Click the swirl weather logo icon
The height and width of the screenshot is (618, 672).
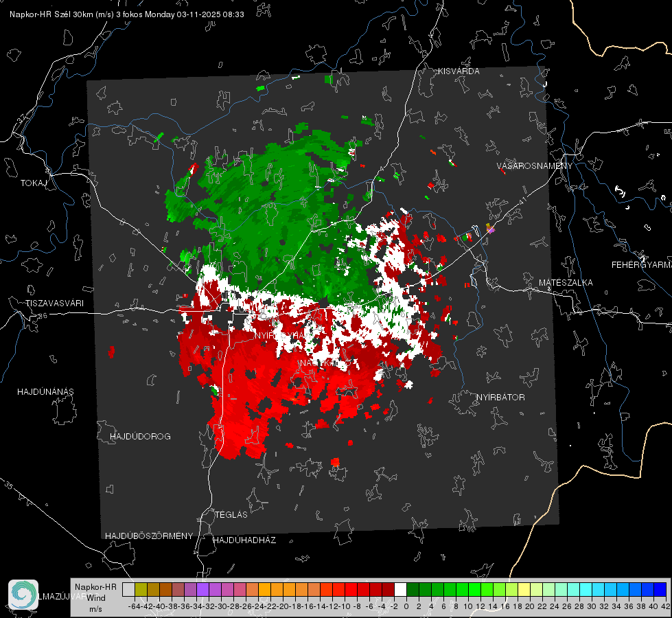click(x=23, y=595)
